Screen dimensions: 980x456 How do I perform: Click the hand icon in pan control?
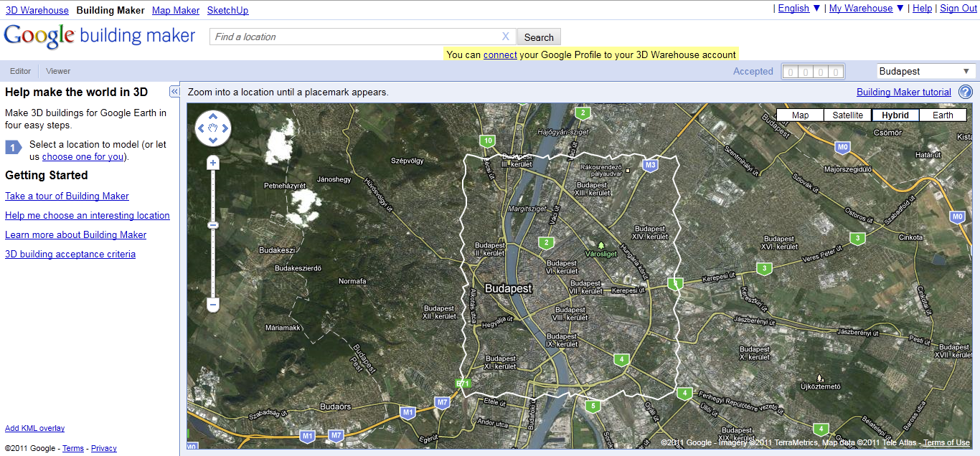tap(213, 128)
